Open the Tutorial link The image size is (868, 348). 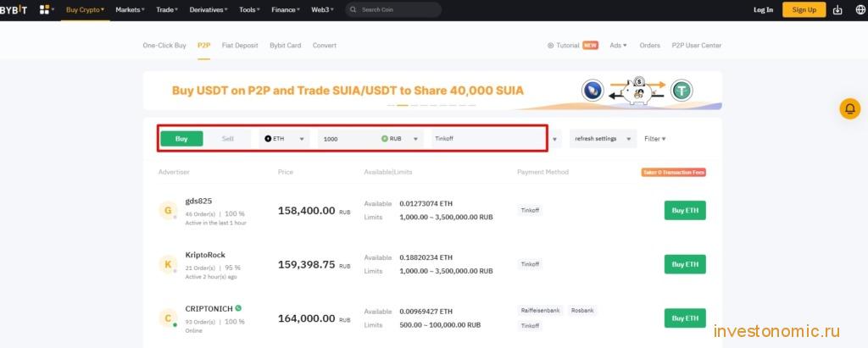point(567,46)
